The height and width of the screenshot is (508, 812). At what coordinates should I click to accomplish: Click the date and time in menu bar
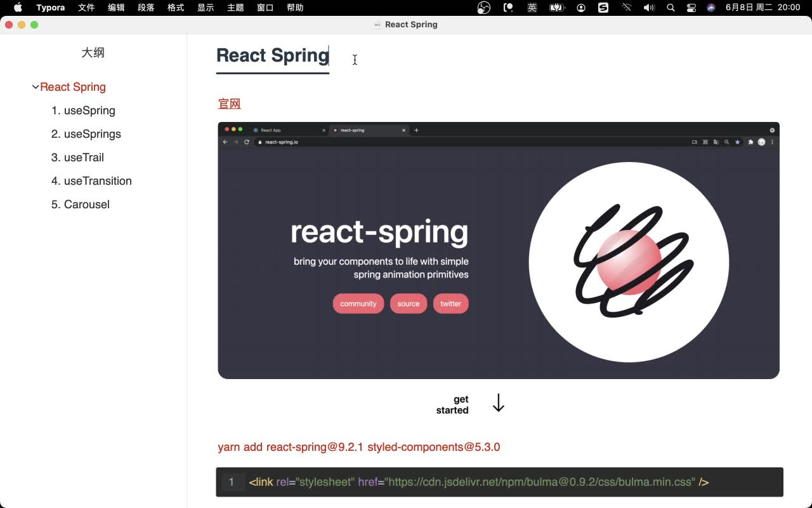point(763,8)
